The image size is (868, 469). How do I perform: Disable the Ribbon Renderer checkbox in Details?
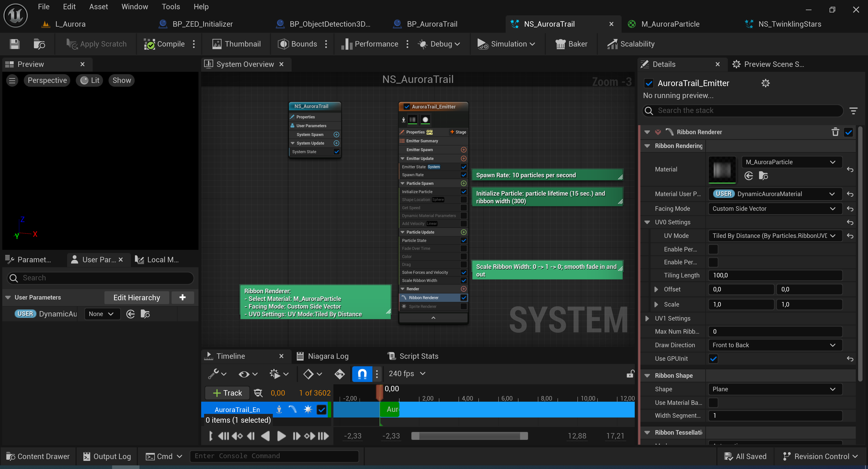coord(848,132)
